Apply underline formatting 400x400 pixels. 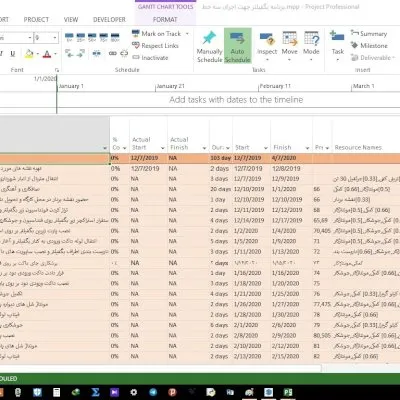click(x=13, y=54)
